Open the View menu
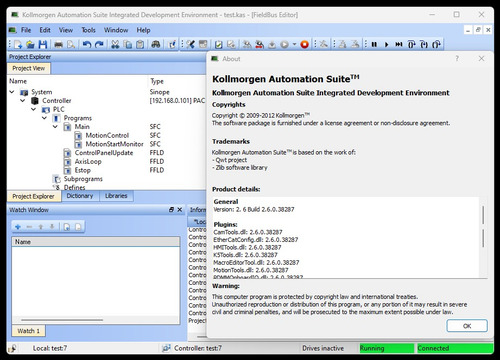 click(x=66, y=30)
